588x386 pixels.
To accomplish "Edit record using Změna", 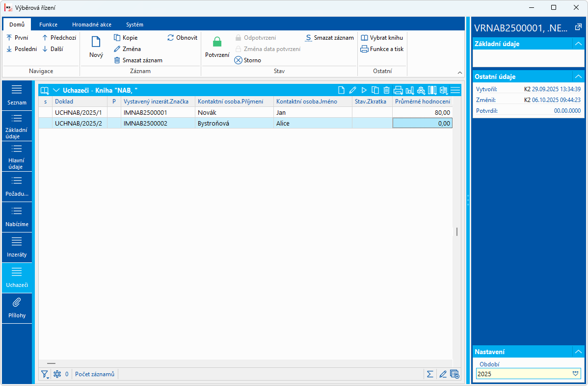I will (127, 49).
